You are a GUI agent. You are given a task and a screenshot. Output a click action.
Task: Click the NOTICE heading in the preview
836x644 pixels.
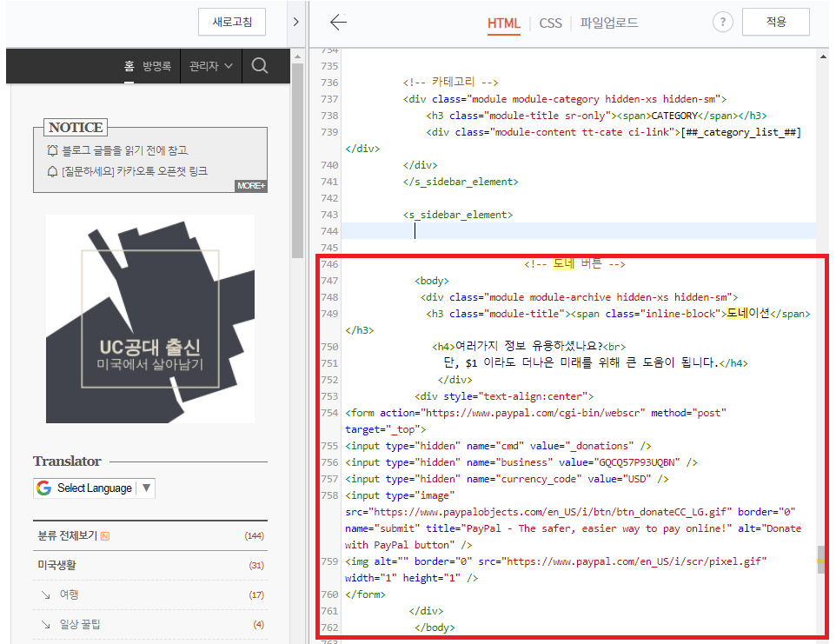point(76,128)
